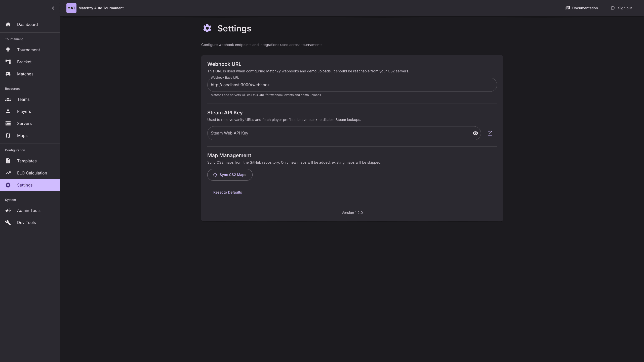
Task: Go to the Dashboard home icon
Action: click(8, 24)
